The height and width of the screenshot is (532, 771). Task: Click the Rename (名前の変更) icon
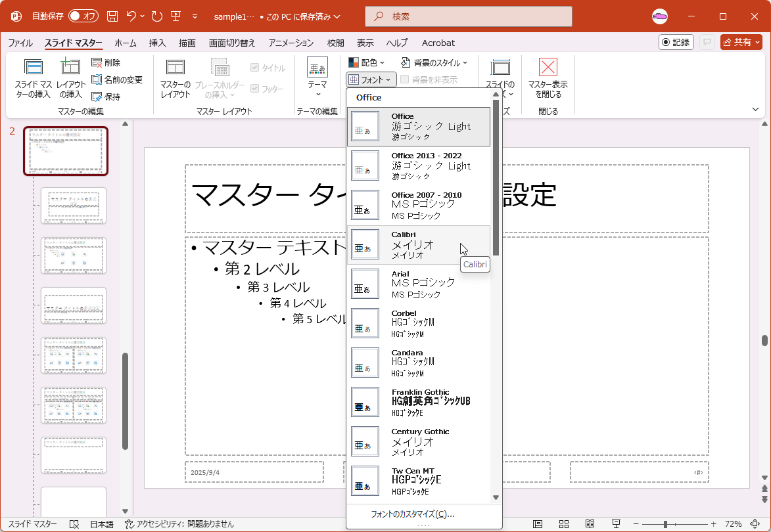pyautogui.click(x=97, y=79)
